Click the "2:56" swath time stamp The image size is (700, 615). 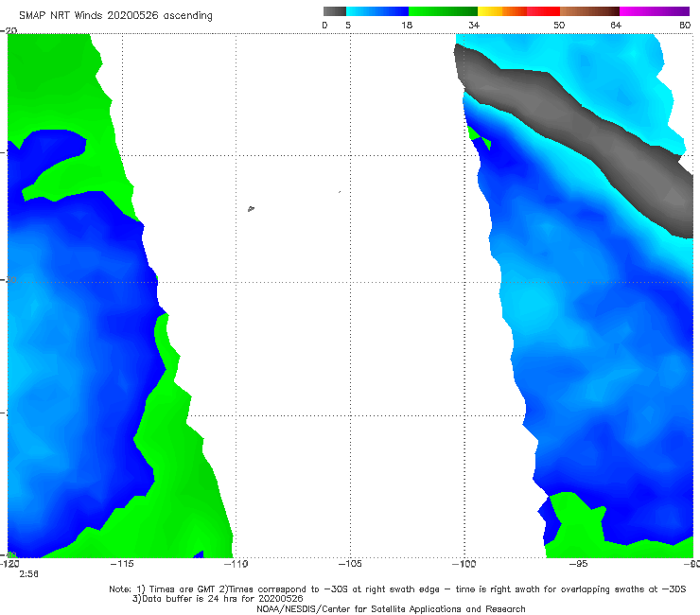28,574
